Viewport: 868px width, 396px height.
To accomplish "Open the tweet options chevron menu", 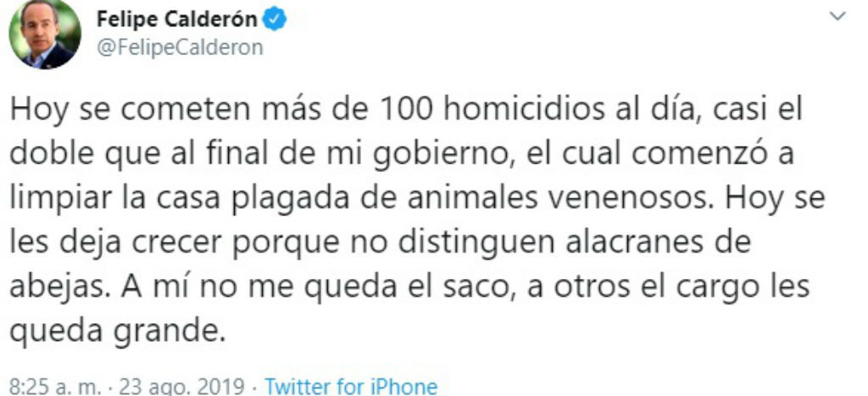I will point(838,17).
